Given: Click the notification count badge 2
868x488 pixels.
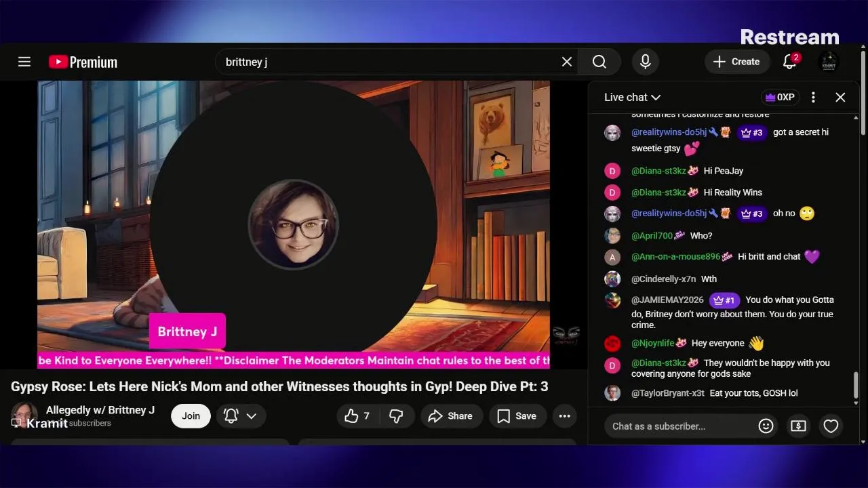Looking at the screenshot, I should [796, 58].
